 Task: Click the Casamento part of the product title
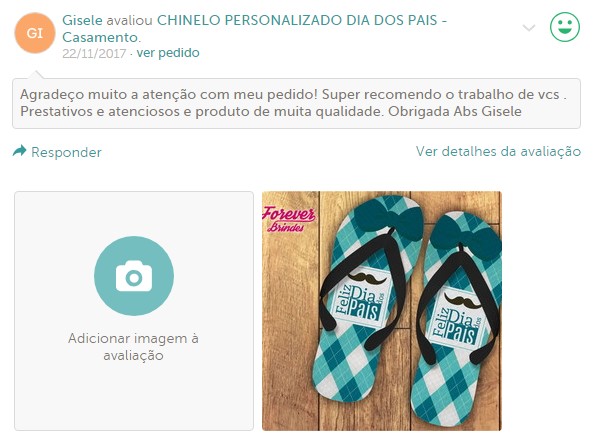tap(101, 37)
